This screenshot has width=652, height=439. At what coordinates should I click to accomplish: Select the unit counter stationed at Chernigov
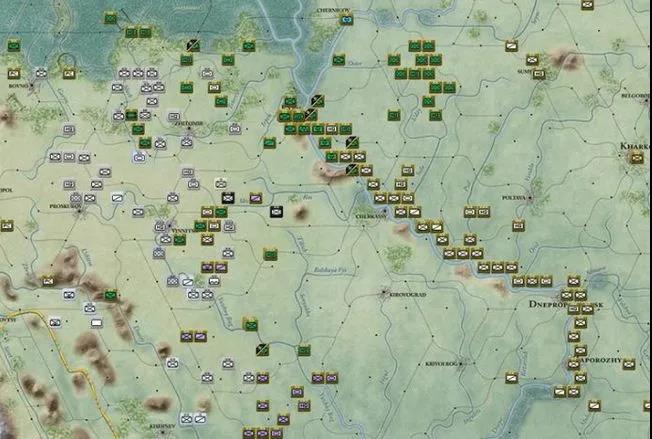pyautogui.click(x=346, y=19)
